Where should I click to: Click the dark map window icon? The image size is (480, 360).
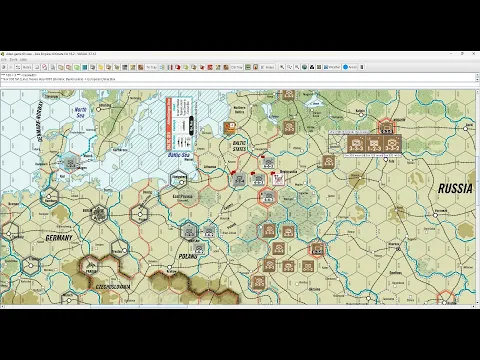[x=125, y=67]
